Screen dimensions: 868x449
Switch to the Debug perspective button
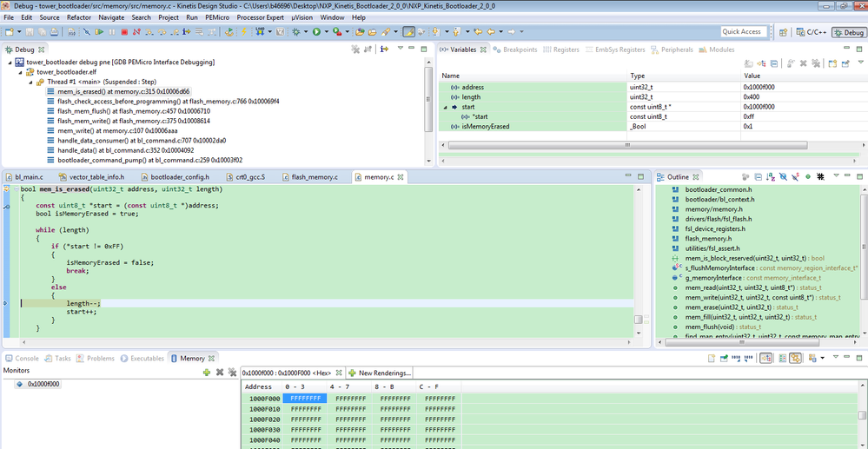[x=849, y=32]
